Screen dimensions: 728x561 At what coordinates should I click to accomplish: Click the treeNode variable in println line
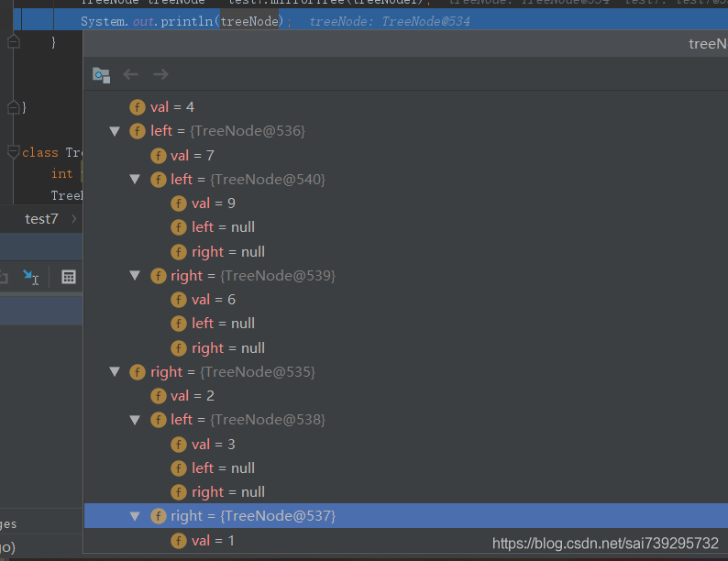click(248, 20)
